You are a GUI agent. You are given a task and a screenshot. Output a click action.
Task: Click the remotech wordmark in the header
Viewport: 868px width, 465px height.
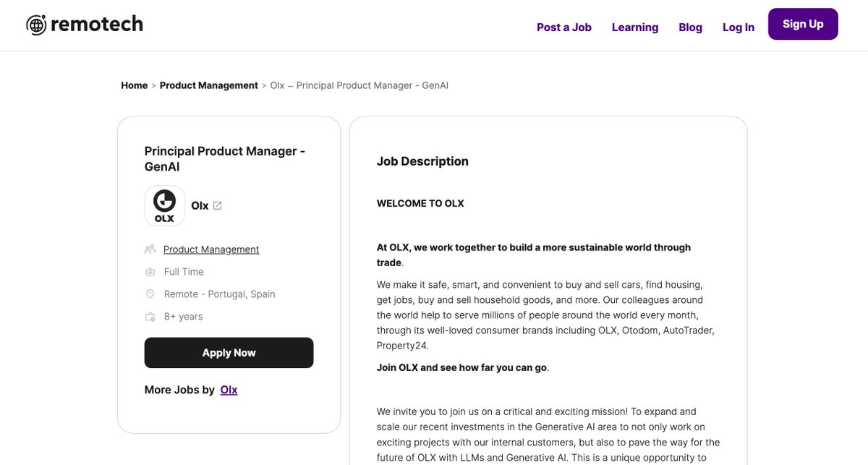point(97,25)
